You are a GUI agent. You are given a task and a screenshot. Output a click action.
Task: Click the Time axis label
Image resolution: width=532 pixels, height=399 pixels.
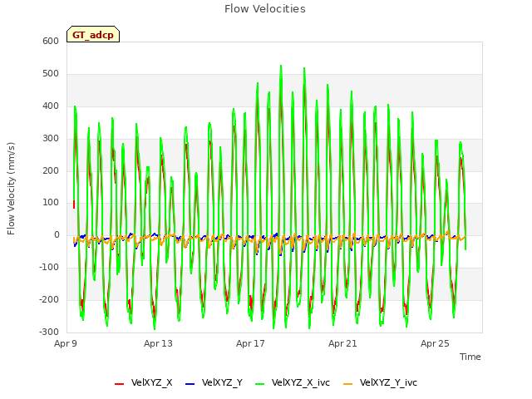tap(470, 357)
